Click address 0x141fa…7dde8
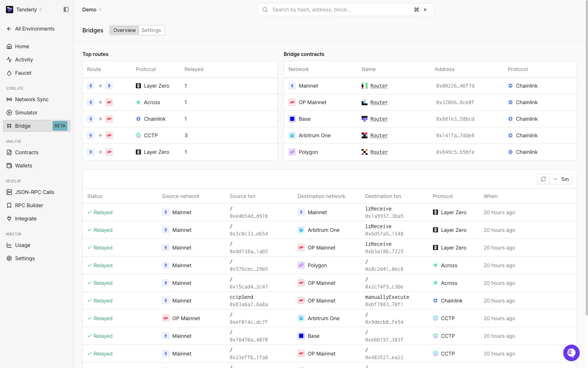588x368 pixels. coord(455,135)
